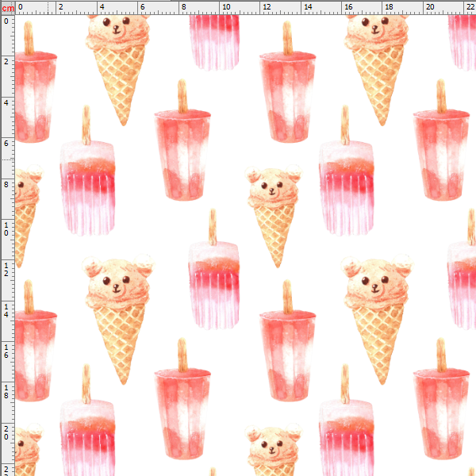The width and height of the screenshot is (476, 476).
Task: Click the 6 mark on horizontal ruler
Action: 143,6
